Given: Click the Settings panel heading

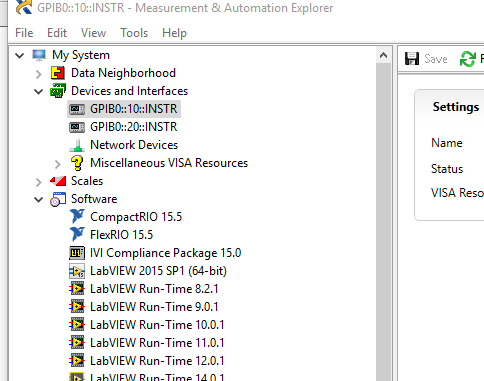Looking at the screenshot, I should coord(456,107).
